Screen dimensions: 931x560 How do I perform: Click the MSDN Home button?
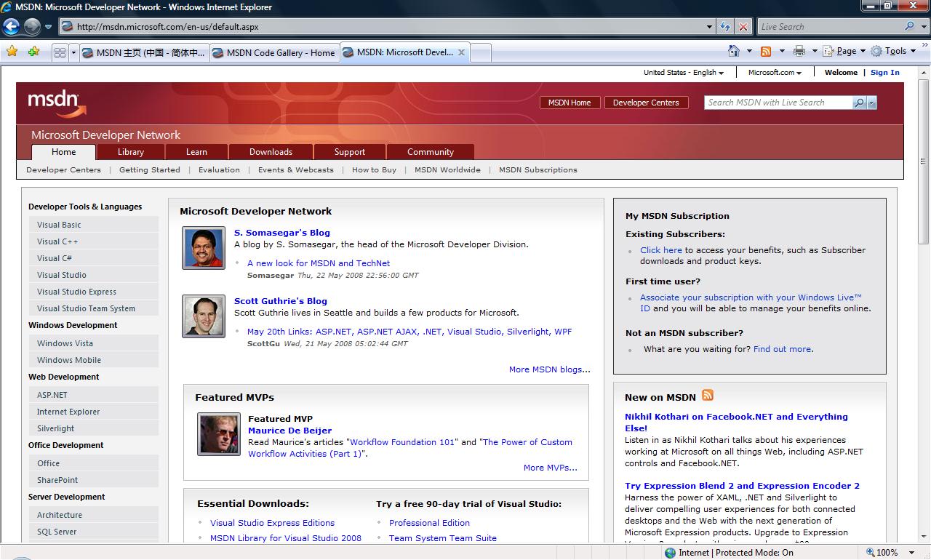coord(570,103)
